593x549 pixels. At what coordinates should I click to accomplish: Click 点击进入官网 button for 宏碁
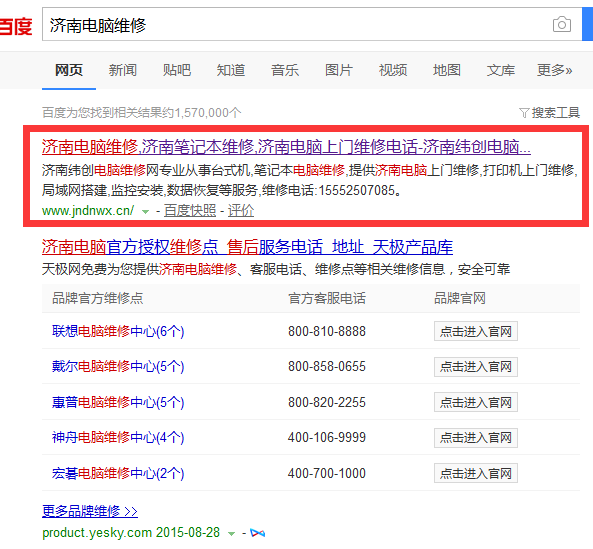click(x=476, y=473)
